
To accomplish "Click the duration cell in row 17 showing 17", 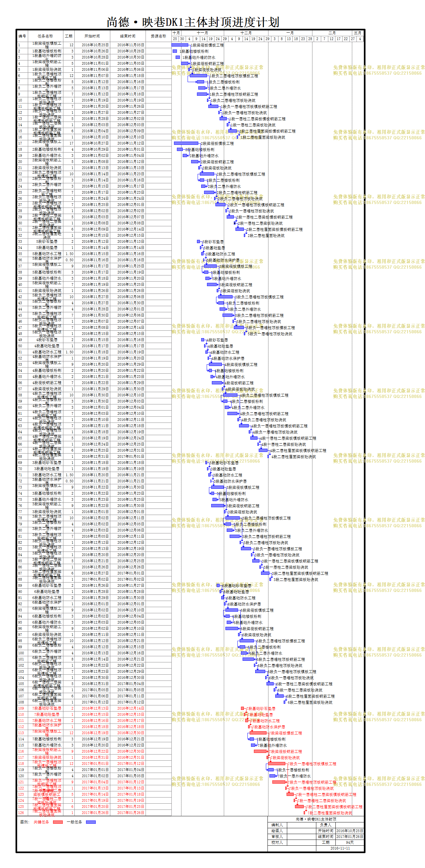I will [69, 143].
